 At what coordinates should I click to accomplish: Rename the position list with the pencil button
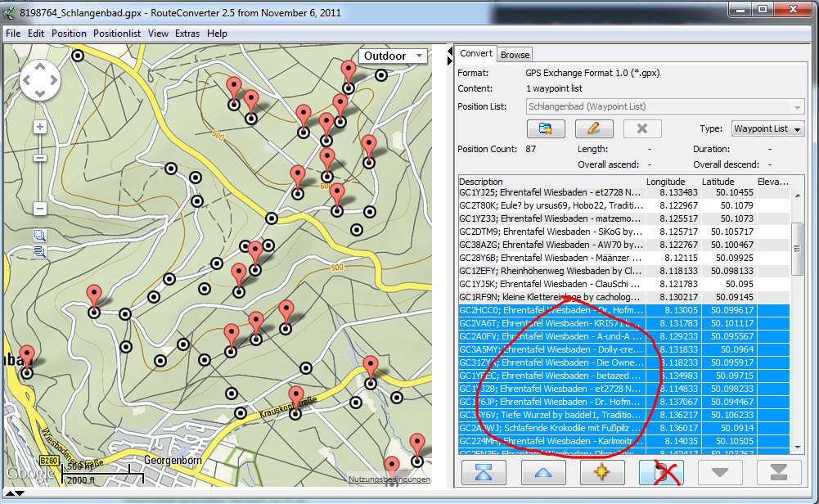pyautogui.click(x=594, y=128)
